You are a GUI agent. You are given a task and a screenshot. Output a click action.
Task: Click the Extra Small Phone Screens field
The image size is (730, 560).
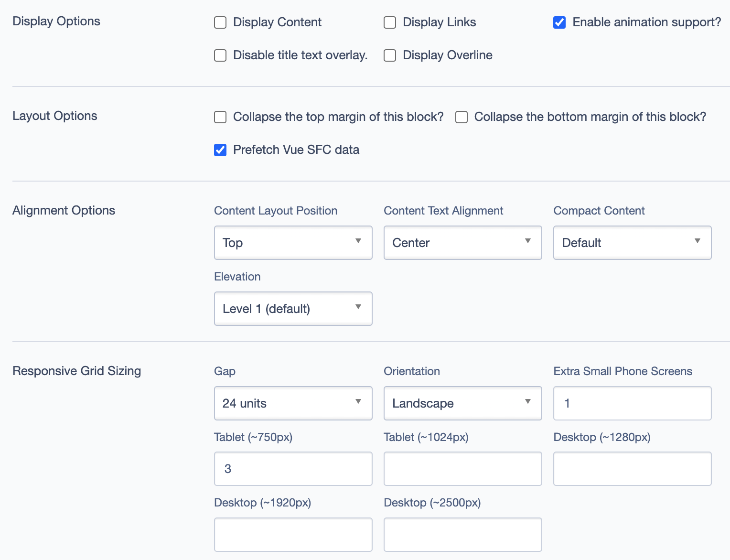click(632, 403)
